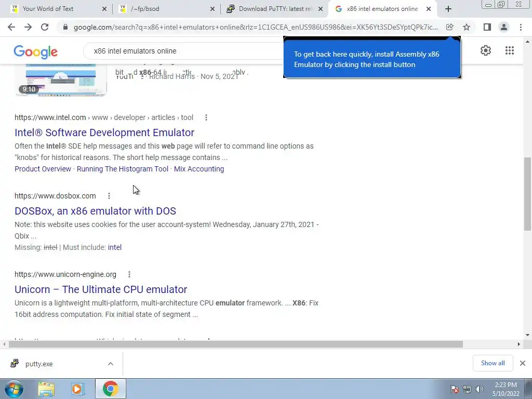The width and height of the screenshot is (532, 399).
Task: Follow Running The Histogram Tool sitelink
Action: click(x=123, y=169)
